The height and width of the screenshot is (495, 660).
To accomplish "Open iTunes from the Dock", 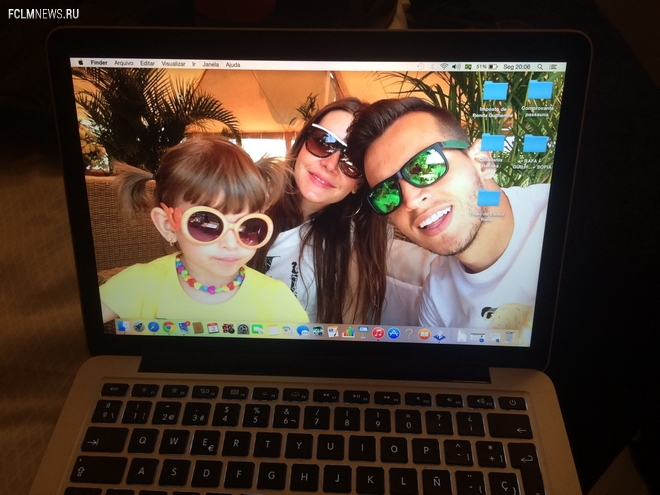I will click(378, 333).
